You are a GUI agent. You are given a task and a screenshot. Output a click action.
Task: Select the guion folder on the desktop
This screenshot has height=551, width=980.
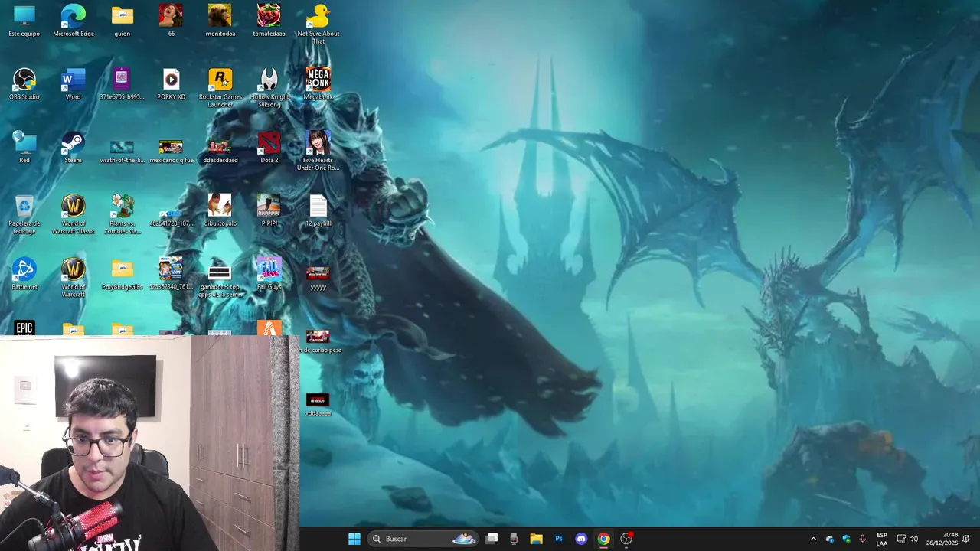click(122, 21)
